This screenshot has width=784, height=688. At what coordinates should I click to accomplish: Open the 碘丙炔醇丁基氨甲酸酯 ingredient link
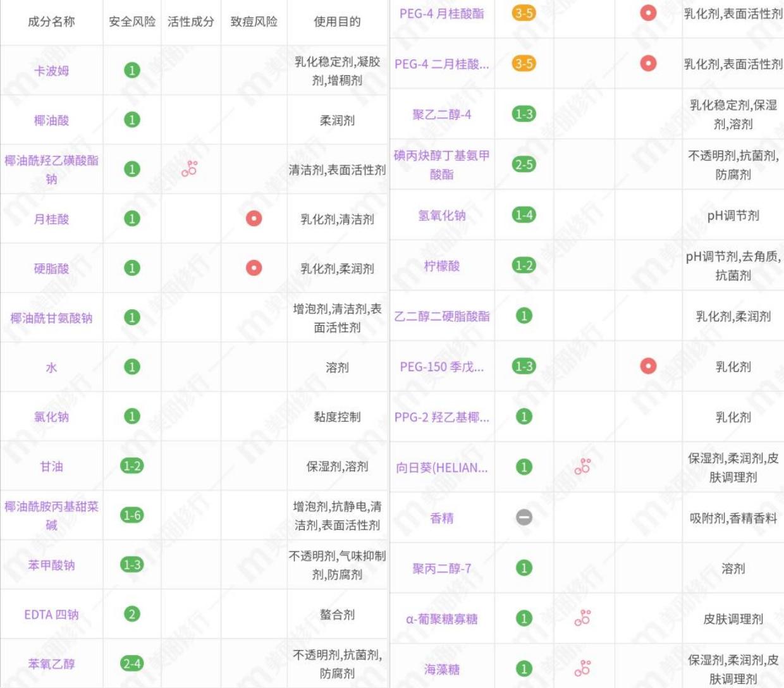(441, 164)
